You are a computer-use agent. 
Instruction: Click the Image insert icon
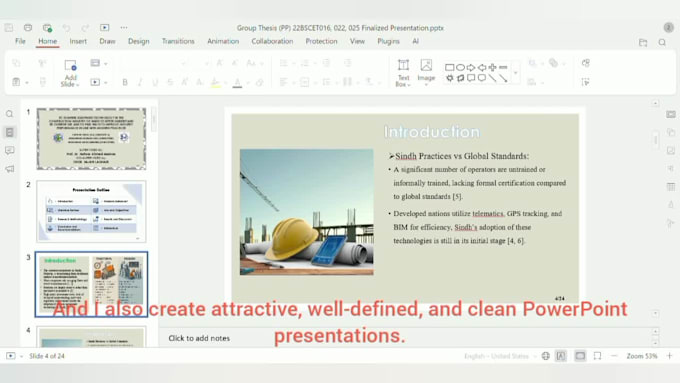[x=426, y=65]
